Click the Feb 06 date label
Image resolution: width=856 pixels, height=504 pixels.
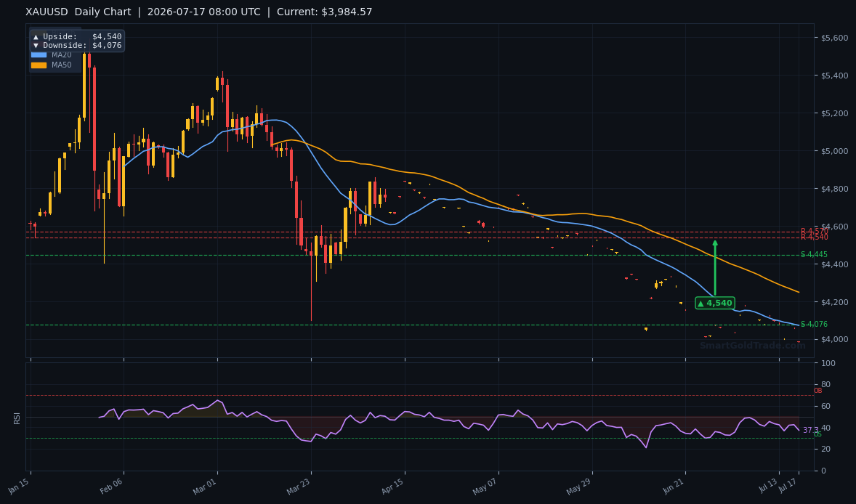pyautogui.click(x=112, y=485)
